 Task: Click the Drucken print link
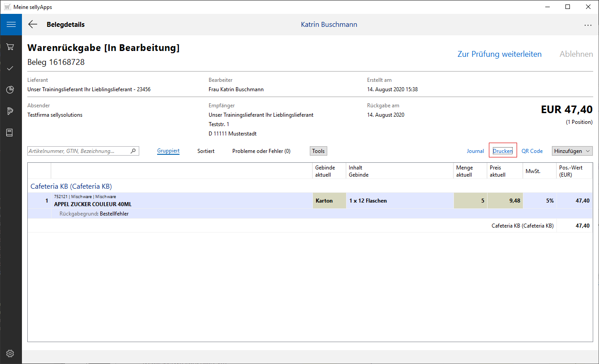[x=503, y=151]
